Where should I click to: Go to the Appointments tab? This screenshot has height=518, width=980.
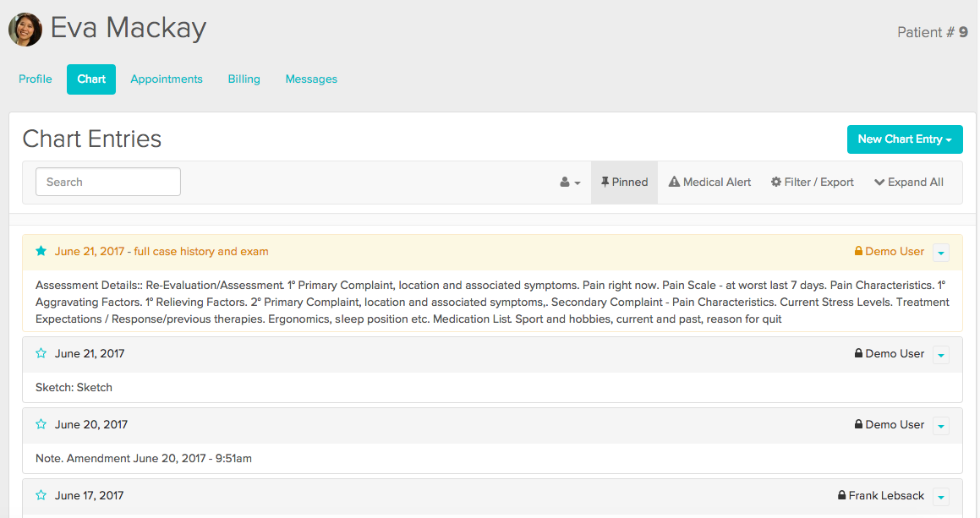coord(167,79)
